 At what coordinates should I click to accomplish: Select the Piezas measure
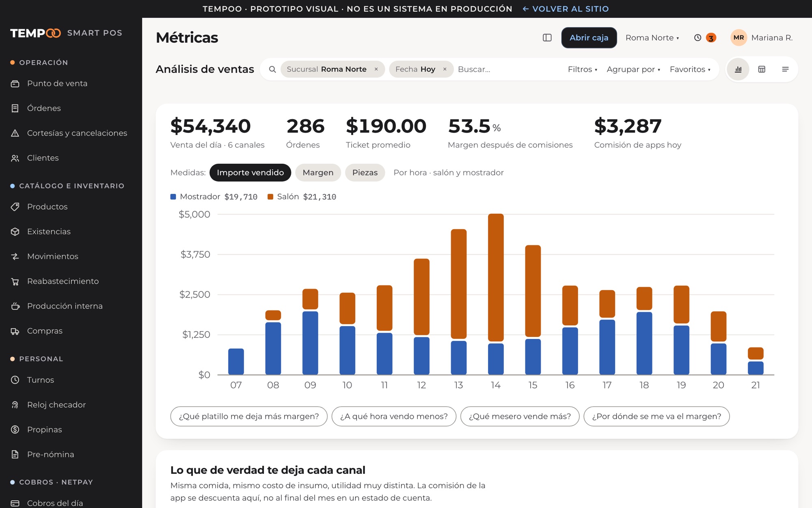365,173
